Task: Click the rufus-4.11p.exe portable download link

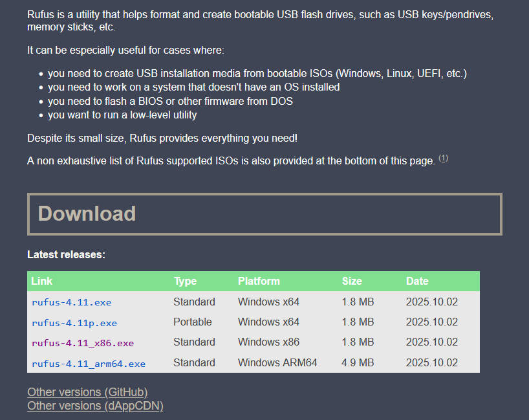Action: coord(74,322)
